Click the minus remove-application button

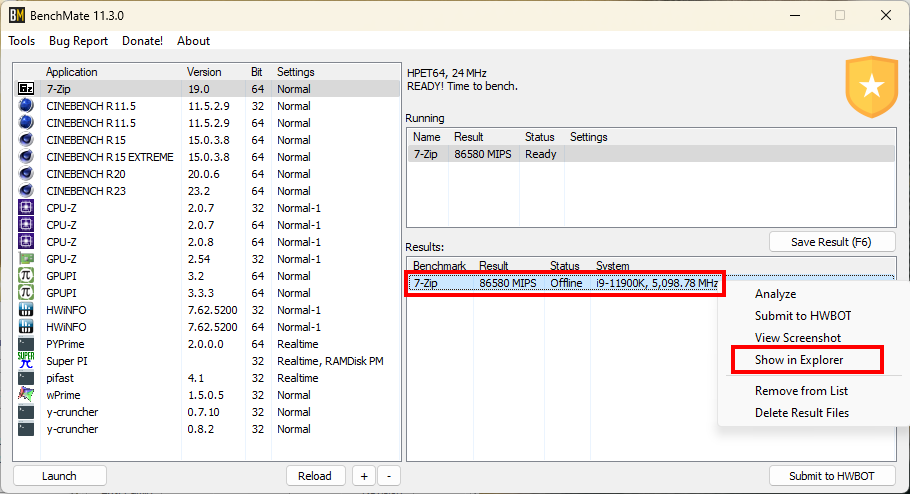pos(389,476)
